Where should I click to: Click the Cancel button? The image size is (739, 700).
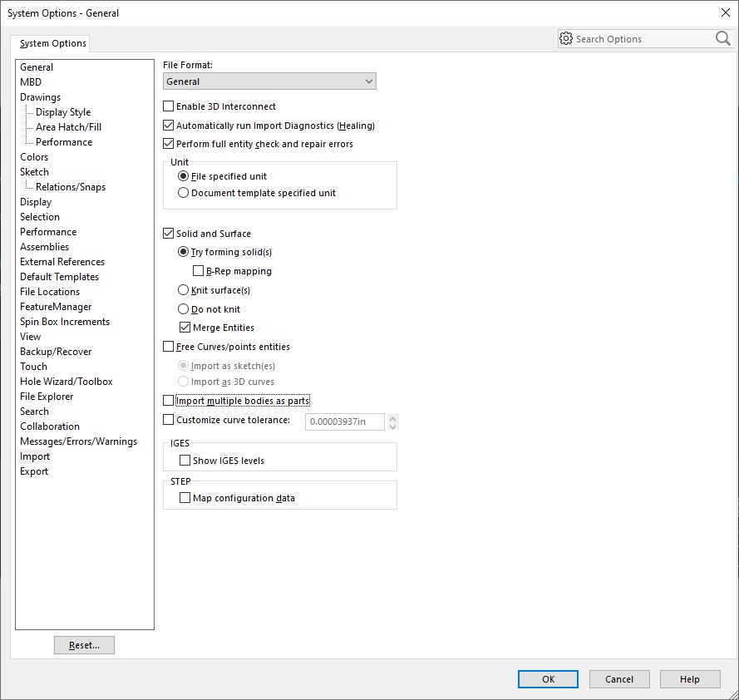pos(619,679)
